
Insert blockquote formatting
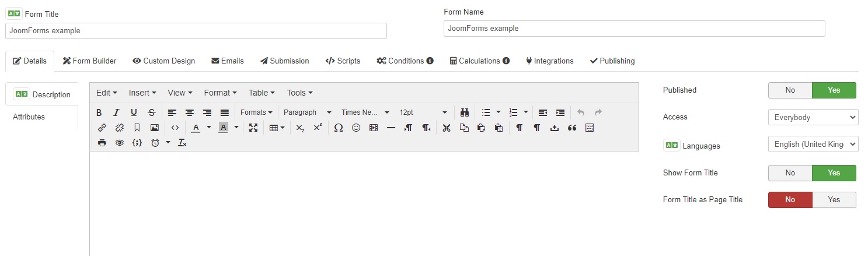point(572,128)
